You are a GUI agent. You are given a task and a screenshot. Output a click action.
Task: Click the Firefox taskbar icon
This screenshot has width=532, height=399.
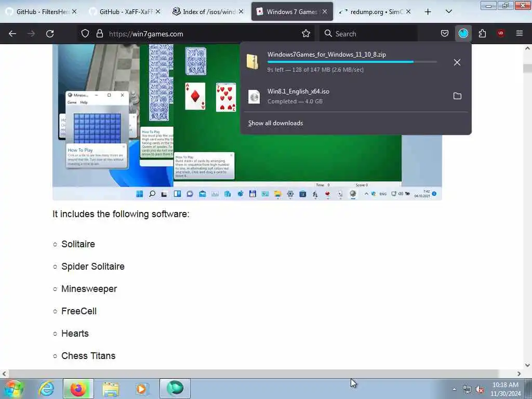[x=78, y=389]
